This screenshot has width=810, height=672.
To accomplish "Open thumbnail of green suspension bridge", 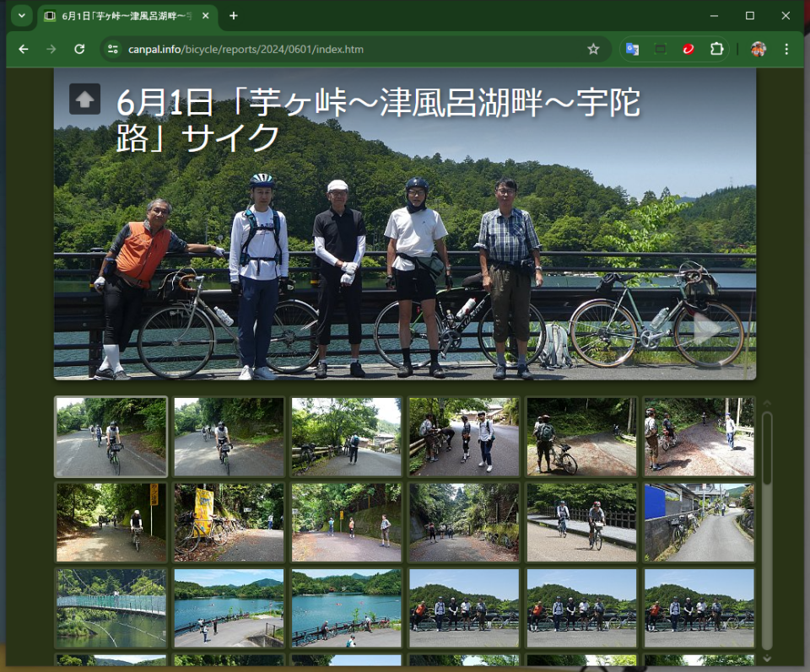I will 111,608.
